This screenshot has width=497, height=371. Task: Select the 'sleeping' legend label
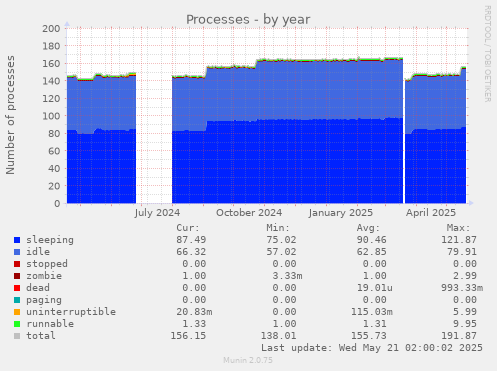50,240
